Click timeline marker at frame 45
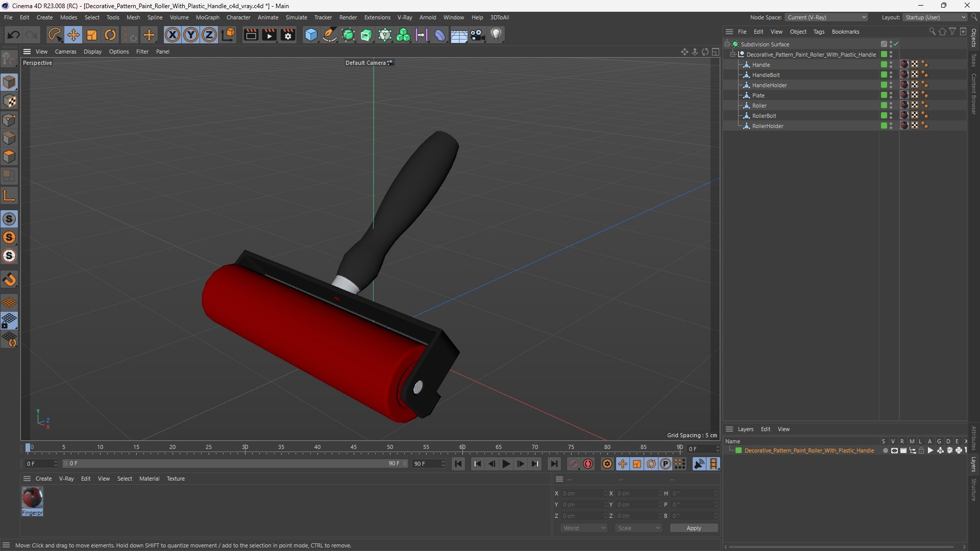Screen dimensions: 980x551 coord(354,448)
